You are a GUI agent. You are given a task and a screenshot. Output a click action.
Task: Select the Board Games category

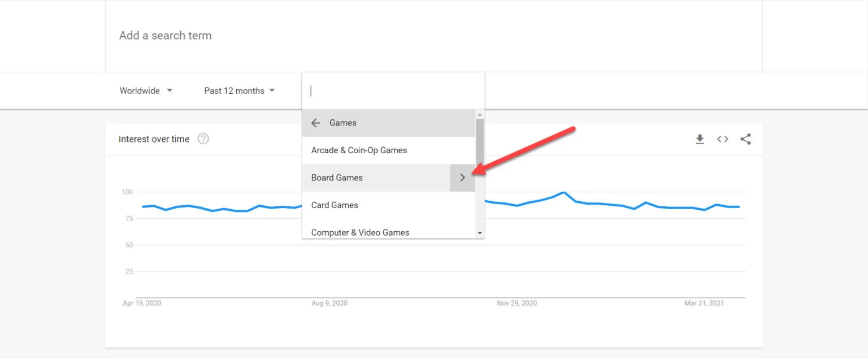[337, 177]
